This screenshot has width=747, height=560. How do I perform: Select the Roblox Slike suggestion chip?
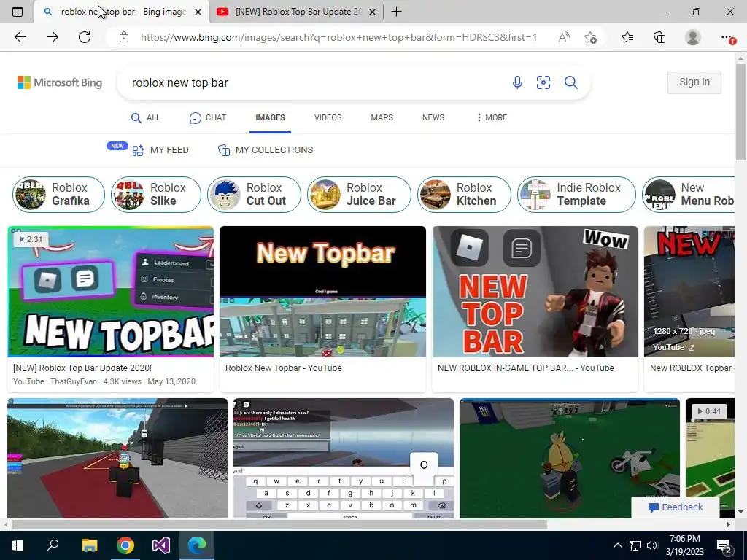tap(156, 194)
